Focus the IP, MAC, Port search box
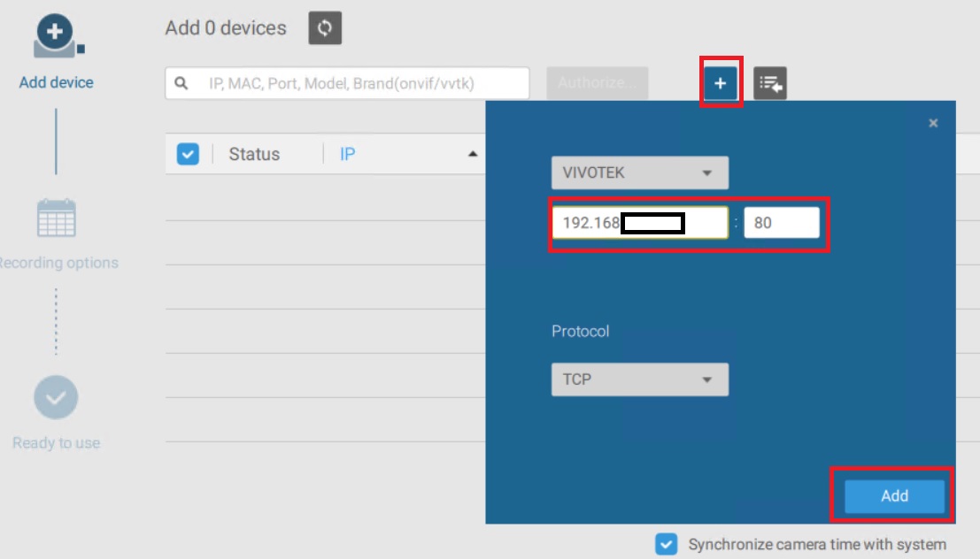Screen dimensions: 980x559 click(348, 83)
